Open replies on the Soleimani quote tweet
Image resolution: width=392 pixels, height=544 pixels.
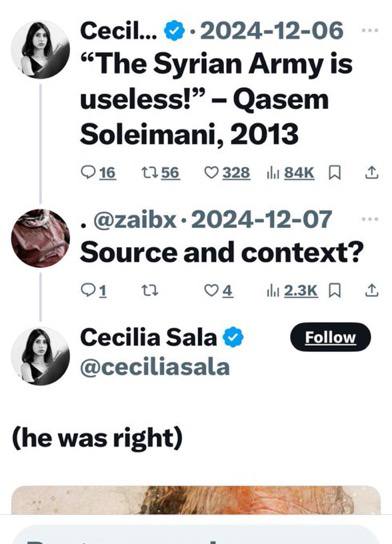pos(98,172)
